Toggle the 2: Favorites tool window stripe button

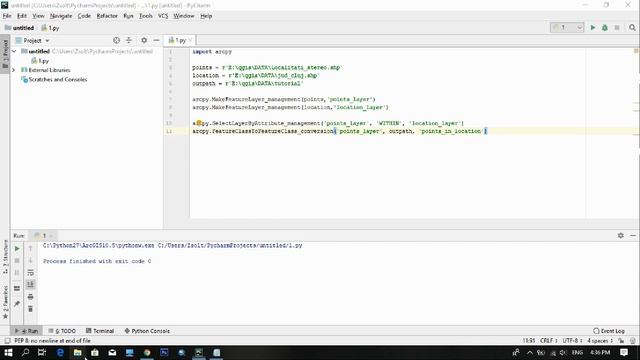click(5, 303)
